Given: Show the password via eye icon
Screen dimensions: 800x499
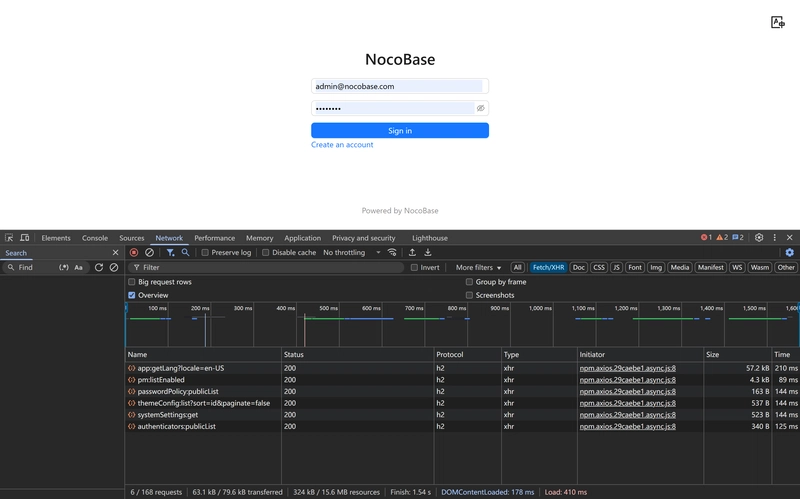Looking at the screenshot, I should click(x=480, y=108).
